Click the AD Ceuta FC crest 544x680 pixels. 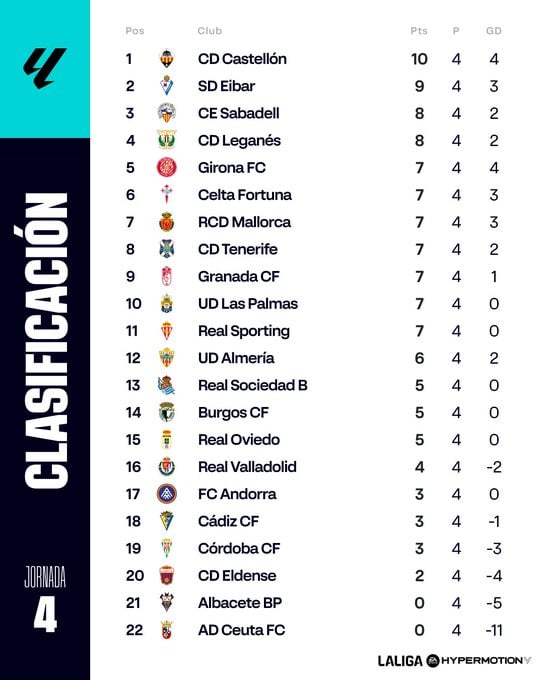pyautogui.click(x=167, y=630)
